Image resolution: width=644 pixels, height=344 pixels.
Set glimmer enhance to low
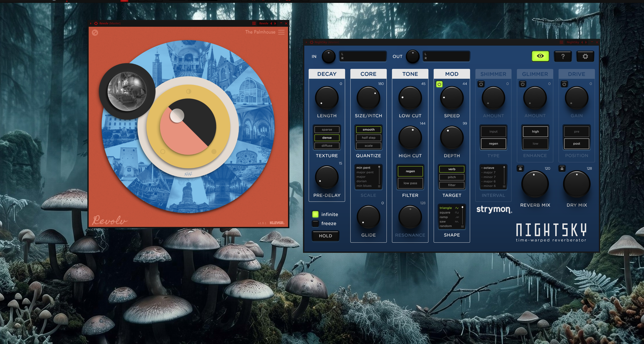click(535, 144)
